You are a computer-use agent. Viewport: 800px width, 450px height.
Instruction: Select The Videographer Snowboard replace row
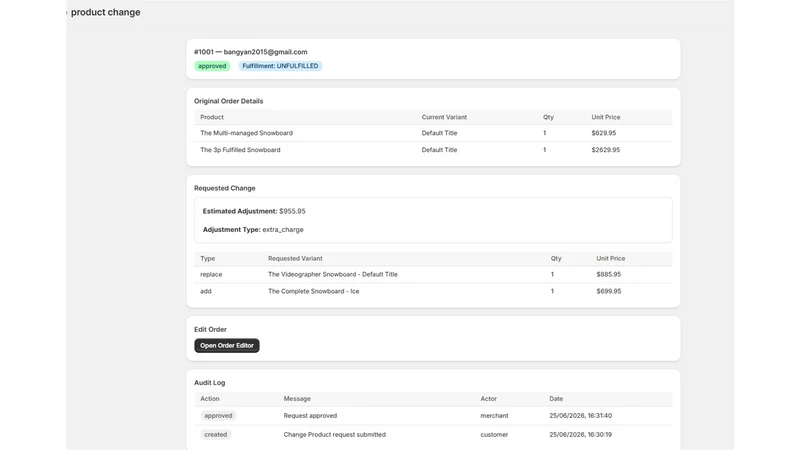[x=433, y=274]
